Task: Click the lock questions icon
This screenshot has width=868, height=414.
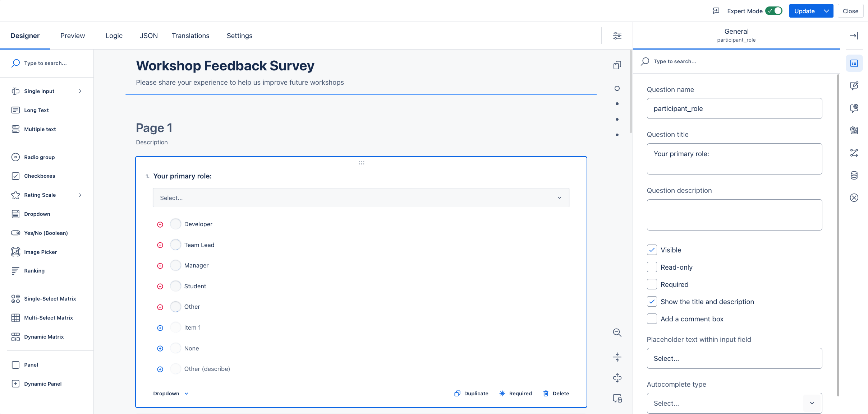Action: point(617,398)
